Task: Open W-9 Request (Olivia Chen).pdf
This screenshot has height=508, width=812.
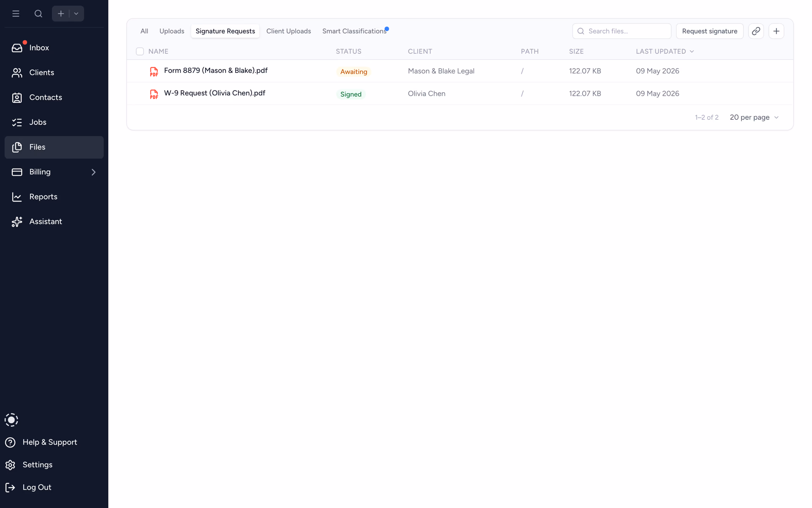Action: [x=215, y=93]
